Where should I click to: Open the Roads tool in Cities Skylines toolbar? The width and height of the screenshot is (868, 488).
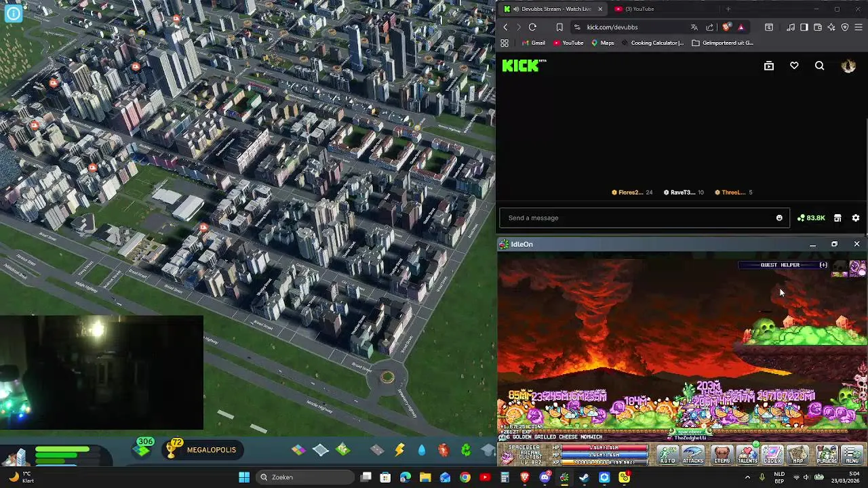378,450
